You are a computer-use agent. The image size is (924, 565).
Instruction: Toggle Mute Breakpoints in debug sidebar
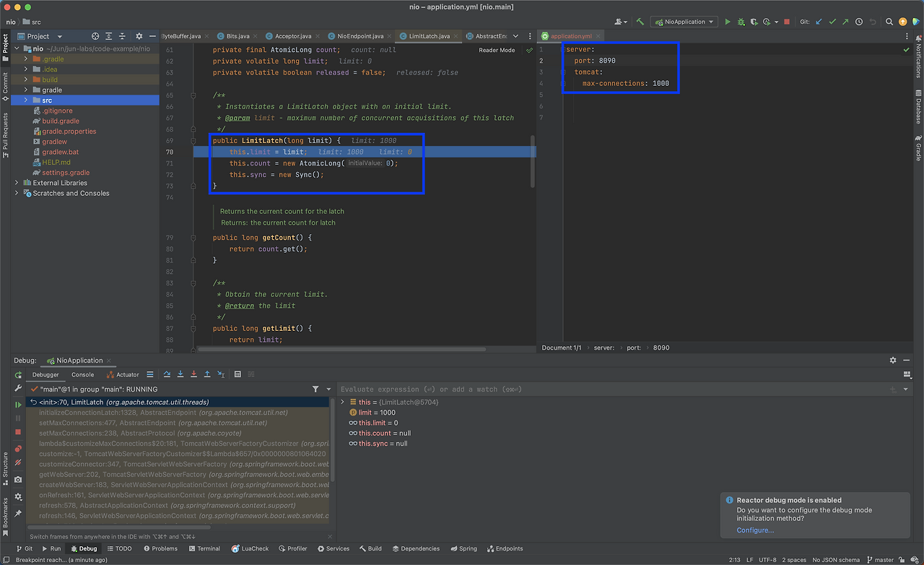point(18,462)
